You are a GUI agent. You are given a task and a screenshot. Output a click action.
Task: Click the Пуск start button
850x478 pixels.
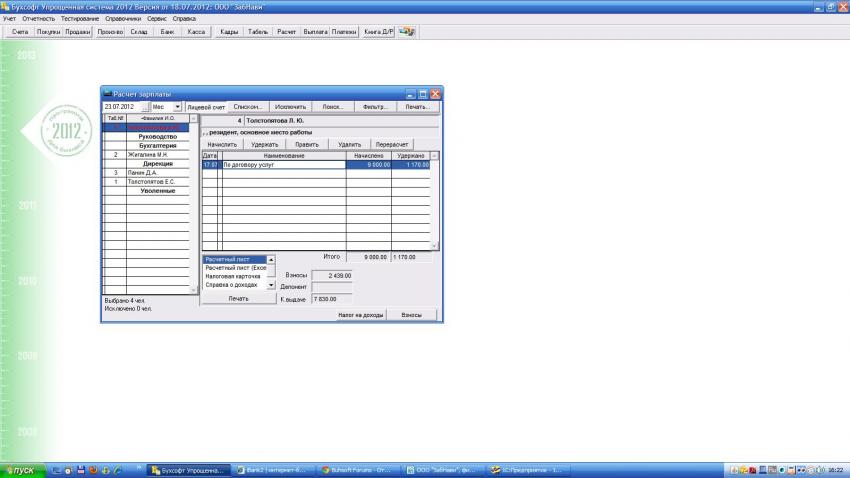click(x=22, y=470)
